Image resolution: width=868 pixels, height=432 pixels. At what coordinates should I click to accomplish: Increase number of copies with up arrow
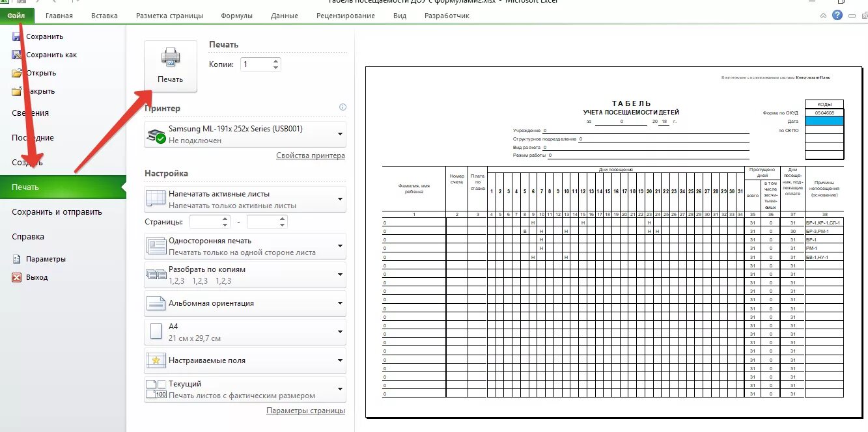[x=276, y=61]
